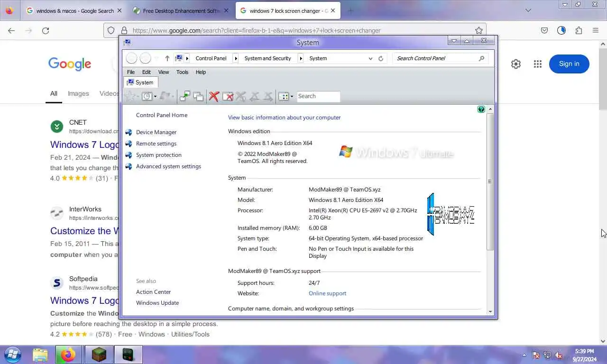Open Google quick settings gear
Screen dimensions: 607x364
click(x=516, y=64)
